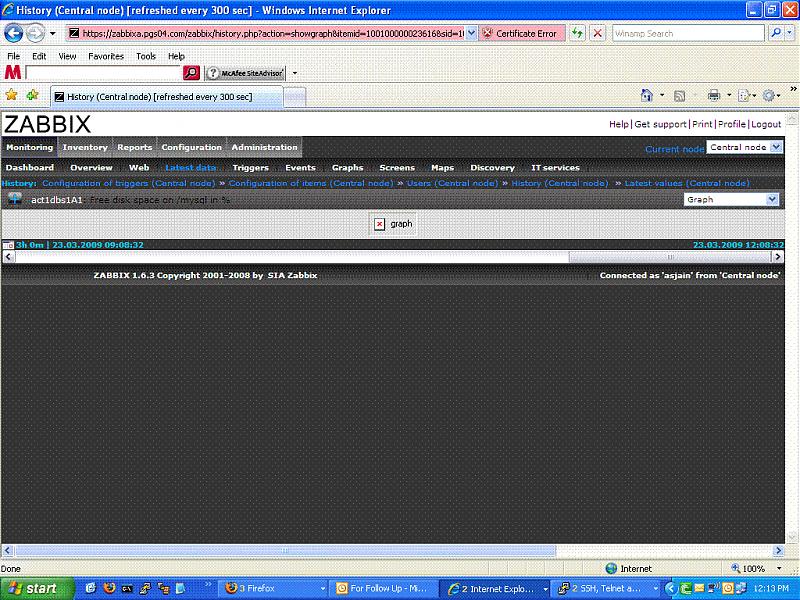Open the File menu
Viewport: 800px width, 600px height.
tap(13, 56)
